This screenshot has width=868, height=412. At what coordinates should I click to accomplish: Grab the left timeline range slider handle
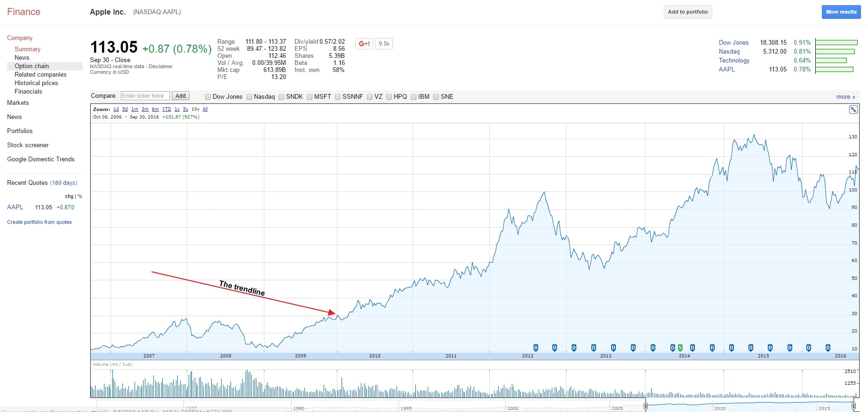tap(645, 406)
